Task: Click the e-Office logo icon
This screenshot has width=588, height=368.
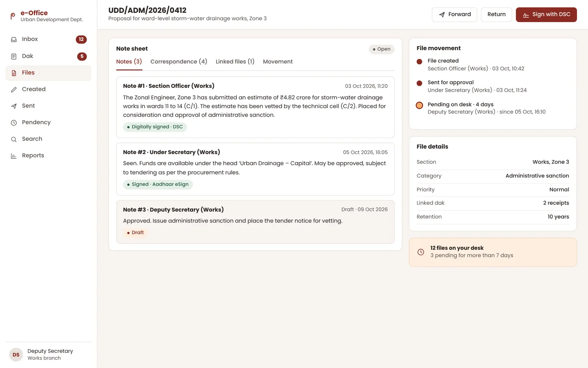Action: tap(13, 16)
